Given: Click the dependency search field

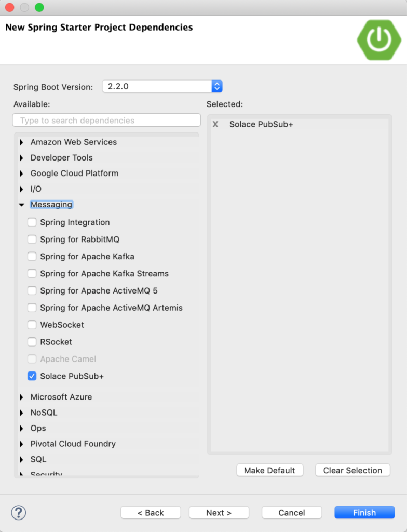Looking at the screenshot, I should 106,120.
